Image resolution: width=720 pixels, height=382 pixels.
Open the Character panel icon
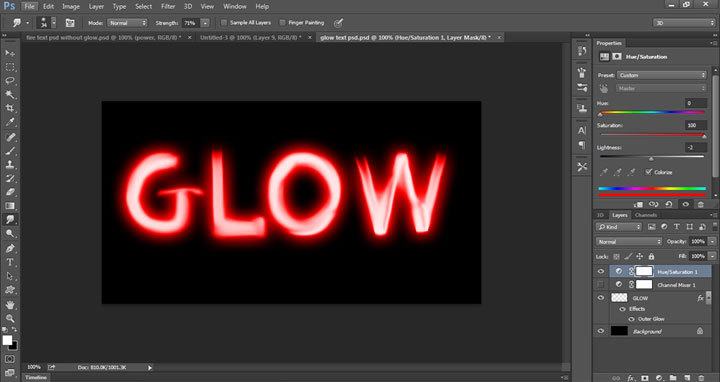click(582, 130)
